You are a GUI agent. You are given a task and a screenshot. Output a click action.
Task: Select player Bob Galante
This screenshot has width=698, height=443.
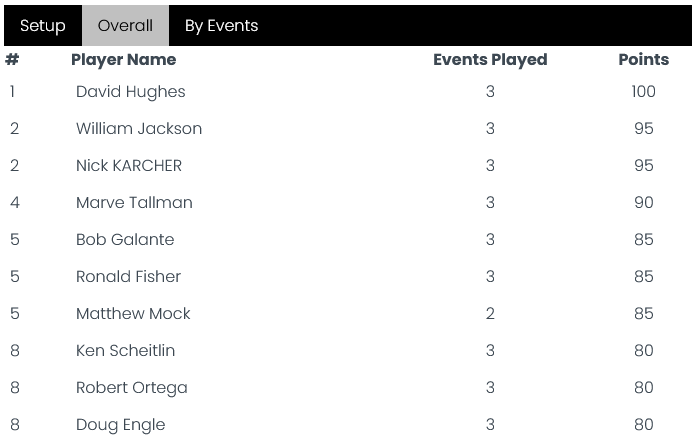tap(125, 240)
